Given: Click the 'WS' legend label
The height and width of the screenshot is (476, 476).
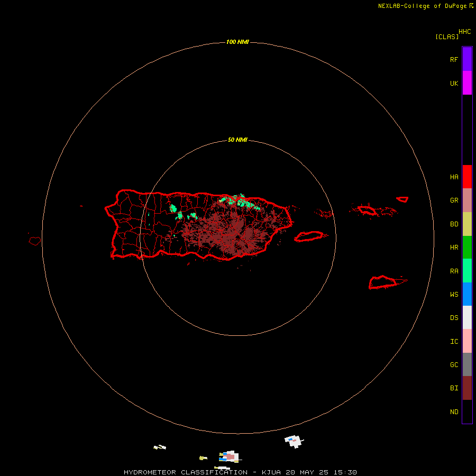Looking at the screenshot, I should 454,295.
